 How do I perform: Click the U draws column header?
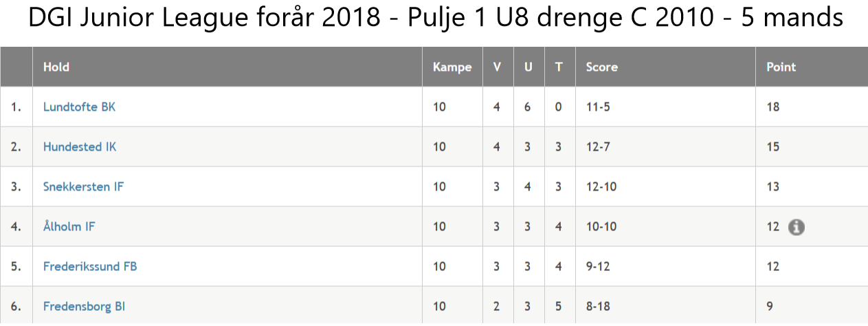(x=528, y=67)
